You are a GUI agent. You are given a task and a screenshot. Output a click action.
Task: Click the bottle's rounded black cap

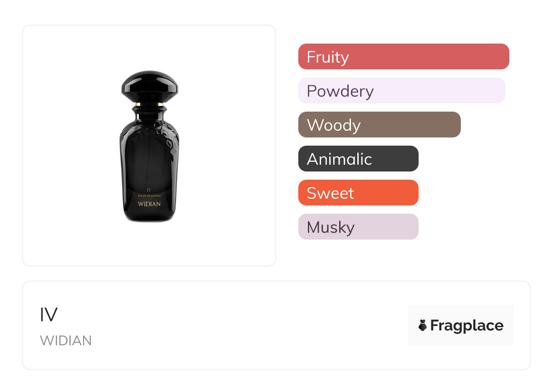point(149,85)
